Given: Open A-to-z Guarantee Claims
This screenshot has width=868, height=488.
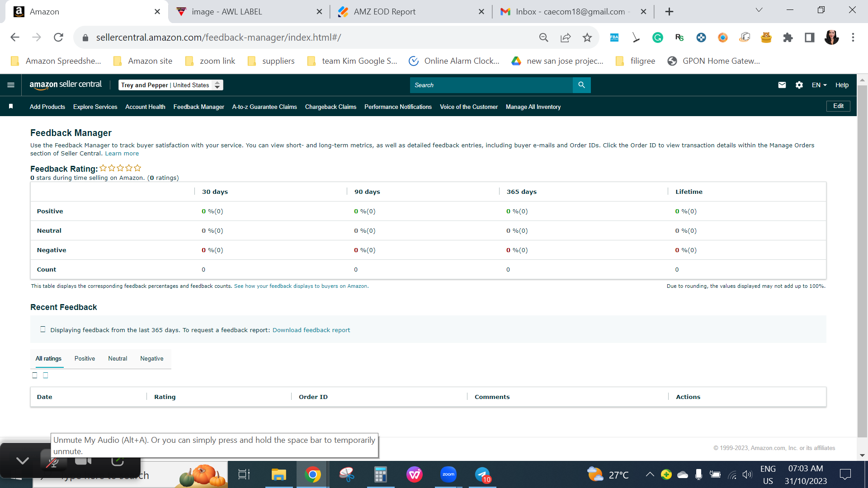Looking at the screenshot, I should [x=264, y=107].
